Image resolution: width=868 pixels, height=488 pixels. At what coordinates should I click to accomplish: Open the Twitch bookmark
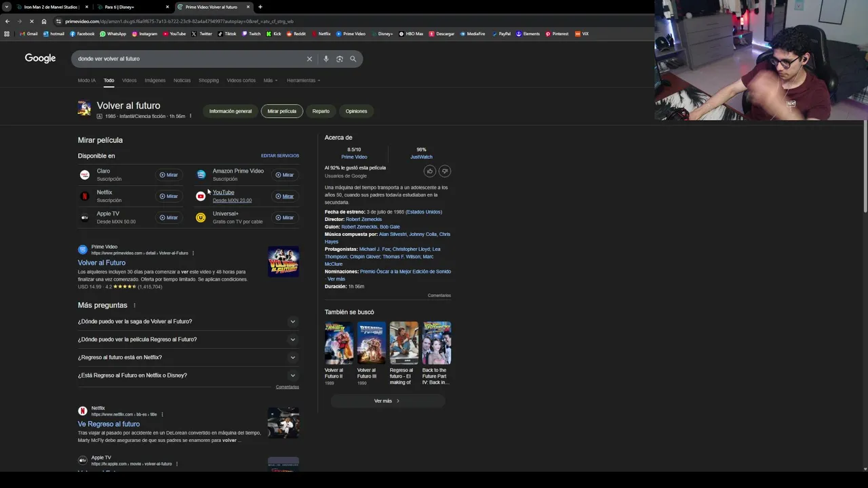pos(251,34)
